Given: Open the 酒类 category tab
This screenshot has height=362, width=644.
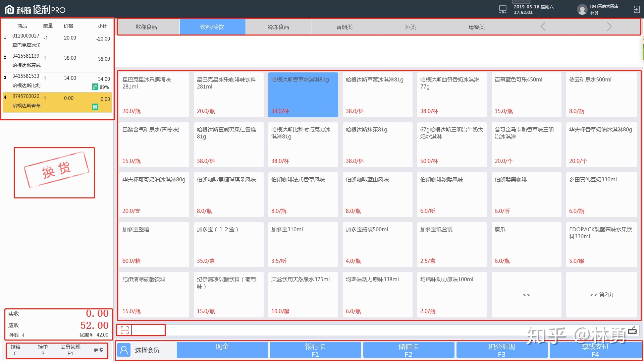Looking at the screenshot, I should click(x=411, y=27).
